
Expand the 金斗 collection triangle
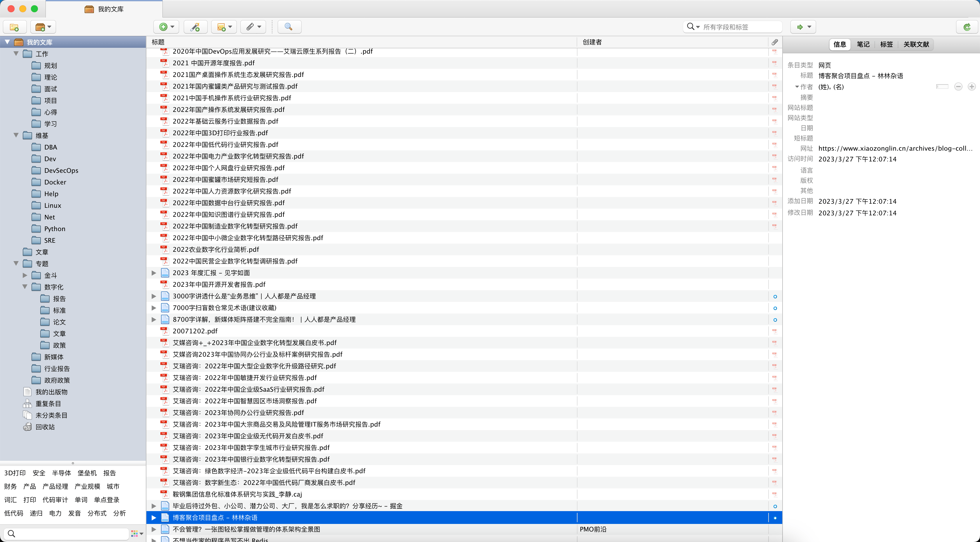pyautogui.click(x=25, y=275)
